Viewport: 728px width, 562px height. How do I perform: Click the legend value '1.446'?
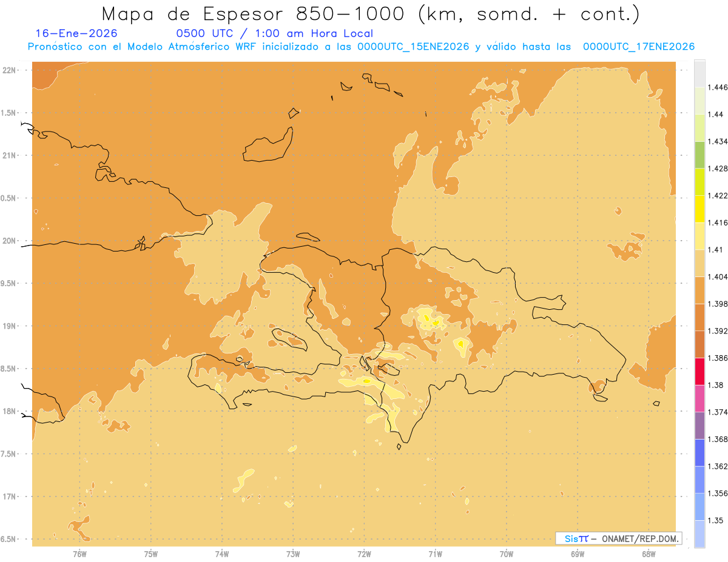718,87
